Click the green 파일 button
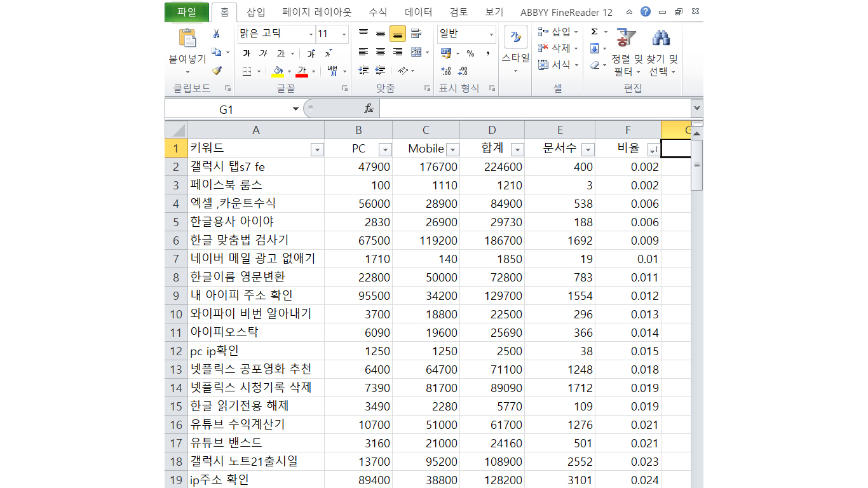The height and width of the screenshot is (488, 868). click(187, 12)
